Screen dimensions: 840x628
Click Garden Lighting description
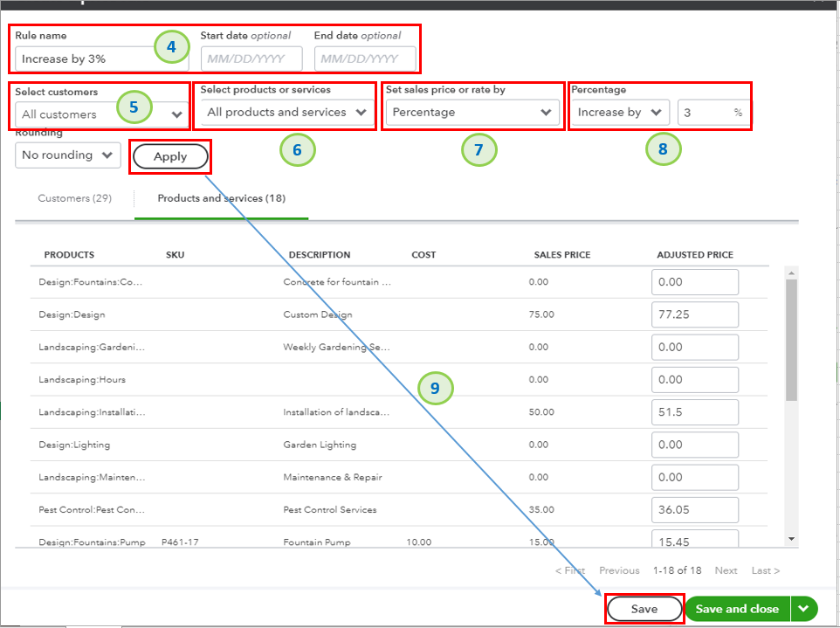coord(320,445)
